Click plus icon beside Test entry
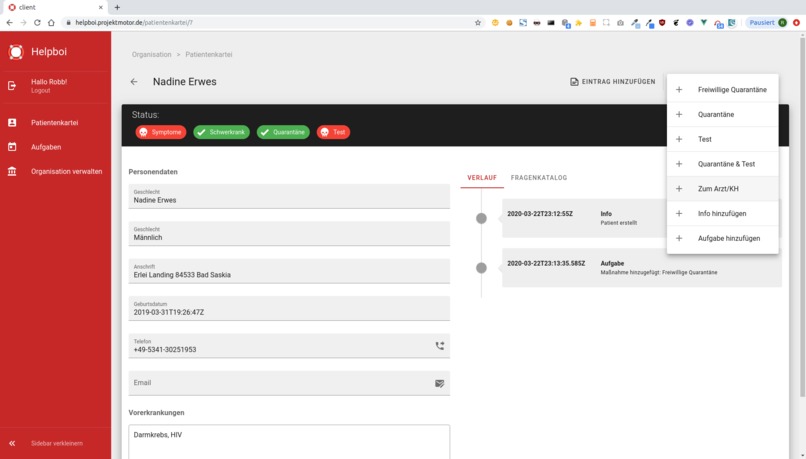This screenshot has width=806, height=459. coord(679,139)
